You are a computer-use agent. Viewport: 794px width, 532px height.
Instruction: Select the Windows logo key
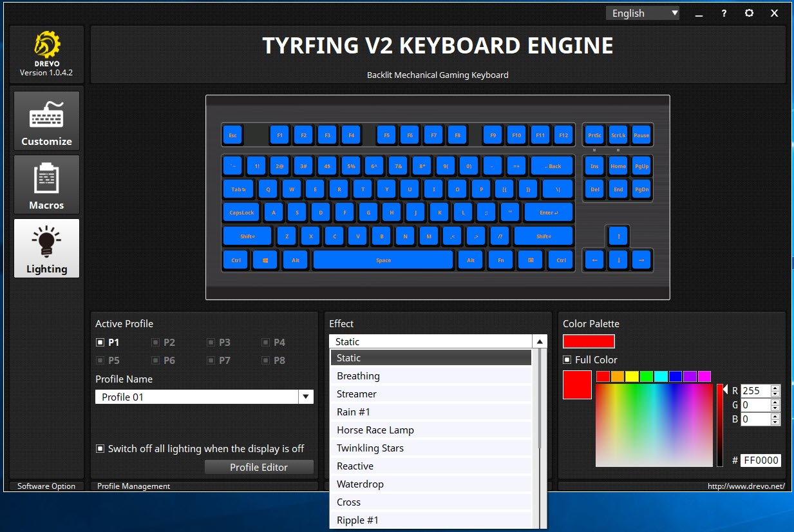[x=265, y=260]
